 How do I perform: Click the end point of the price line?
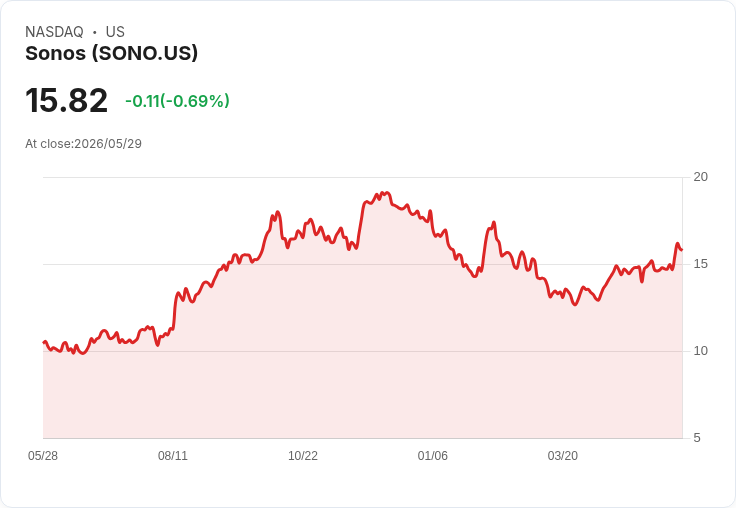click(x=682, y=250)
